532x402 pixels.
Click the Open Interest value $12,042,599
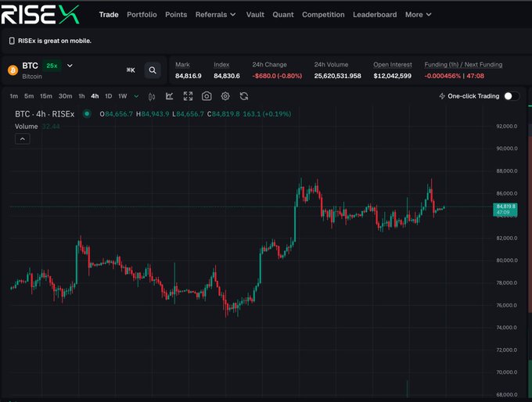393,76
